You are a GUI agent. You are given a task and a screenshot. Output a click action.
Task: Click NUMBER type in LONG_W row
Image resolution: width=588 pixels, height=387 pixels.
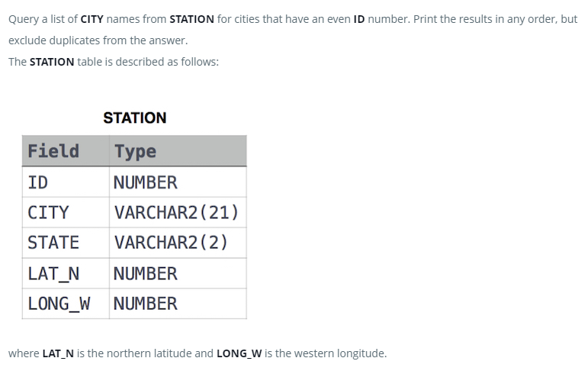[178, 304]
